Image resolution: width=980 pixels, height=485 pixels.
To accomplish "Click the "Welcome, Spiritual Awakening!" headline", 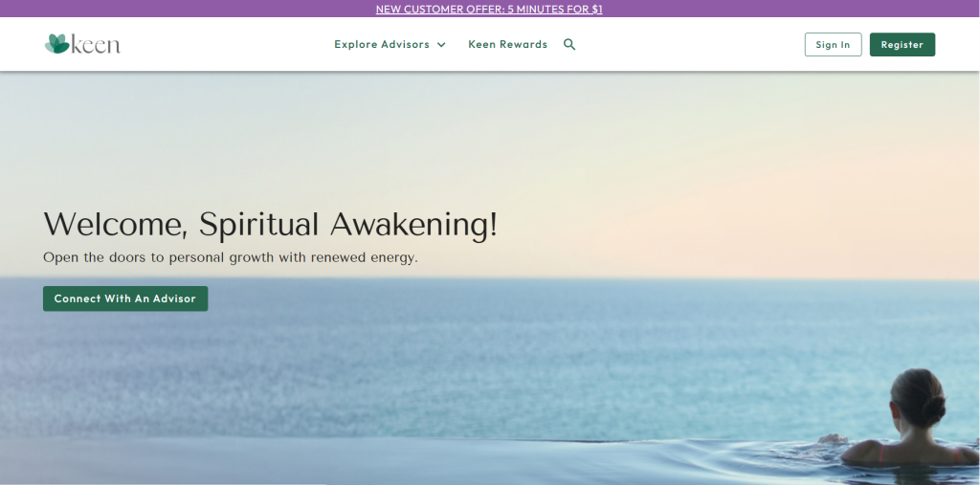I will 270,225.
